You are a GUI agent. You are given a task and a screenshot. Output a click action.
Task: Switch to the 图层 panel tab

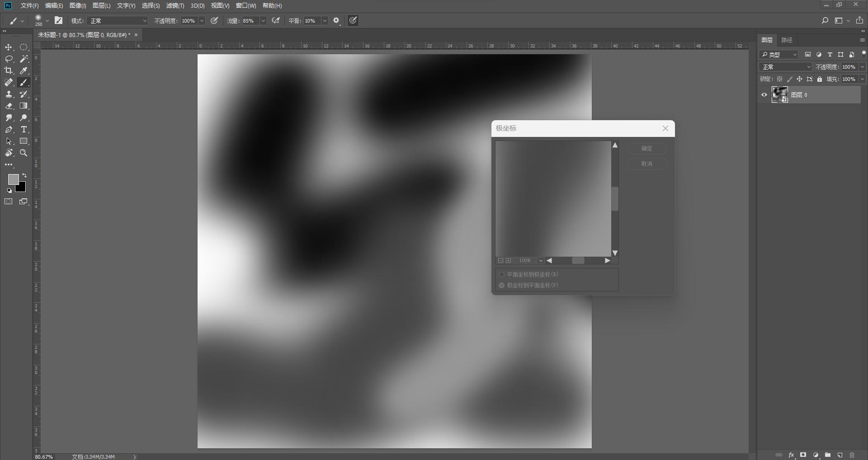[x=767, y=40]
